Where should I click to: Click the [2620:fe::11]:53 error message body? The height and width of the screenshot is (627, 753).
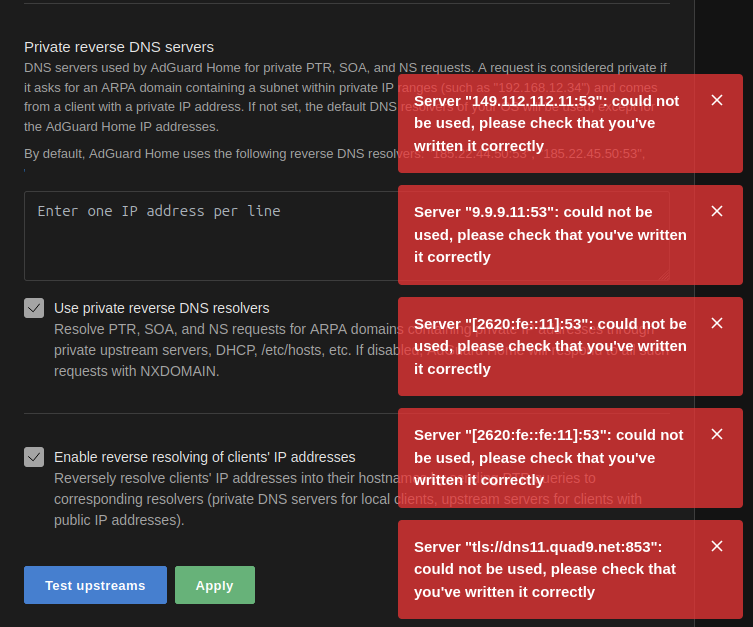(x=550, y=346)
